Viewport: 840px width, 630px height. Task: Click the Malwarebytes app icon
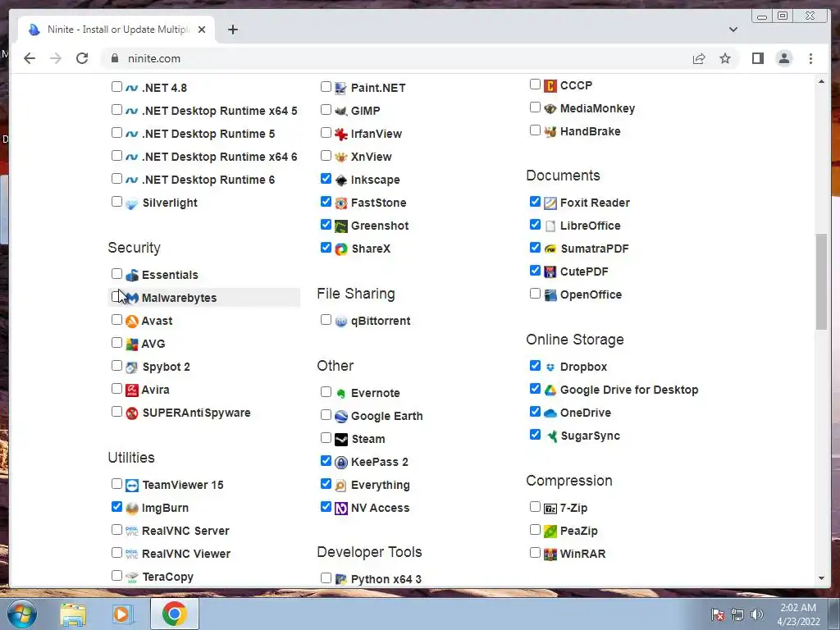[132, 298]
